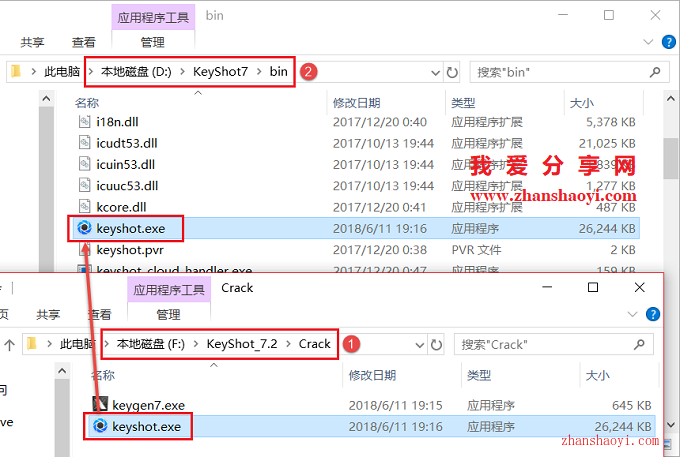Go up one level in Crack window

pos(10,345)
